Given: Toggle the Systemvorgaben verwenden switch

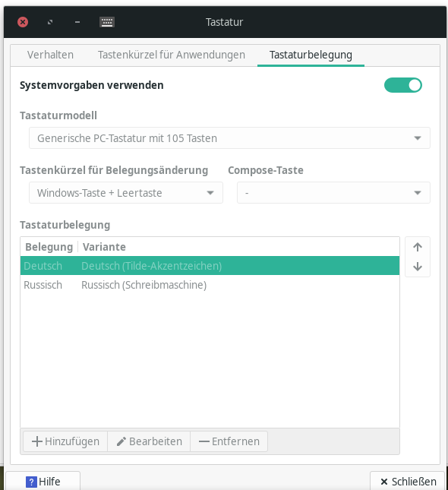Looking at the screenshot, I should 403,85.
